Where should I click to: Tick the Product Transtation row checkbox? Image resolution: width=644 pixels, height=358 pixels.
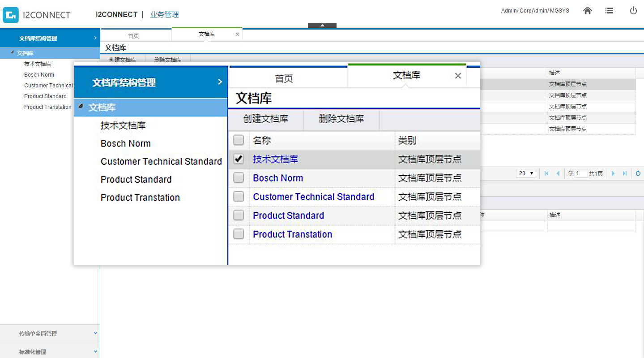click(239, 234)
